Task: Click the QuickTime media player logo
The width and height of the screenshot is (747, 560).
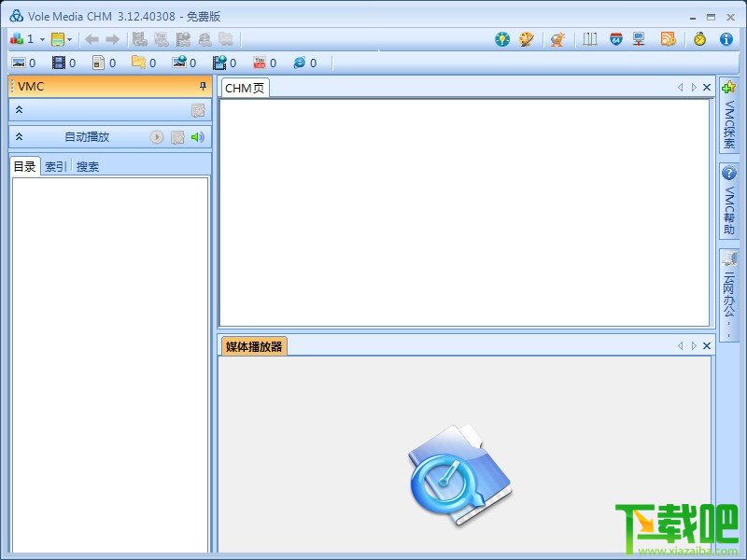Action: [459, 474]
